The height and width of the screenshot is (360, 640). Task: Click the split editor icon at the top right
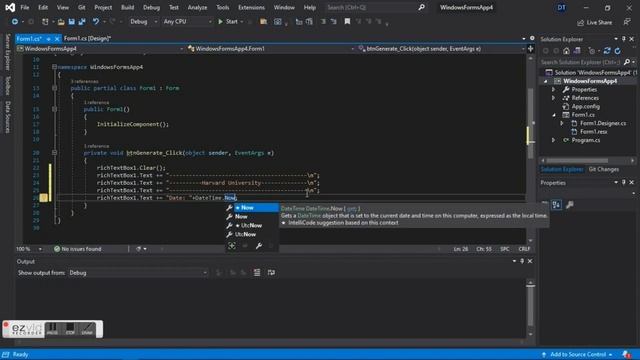(x=530, y=49)
